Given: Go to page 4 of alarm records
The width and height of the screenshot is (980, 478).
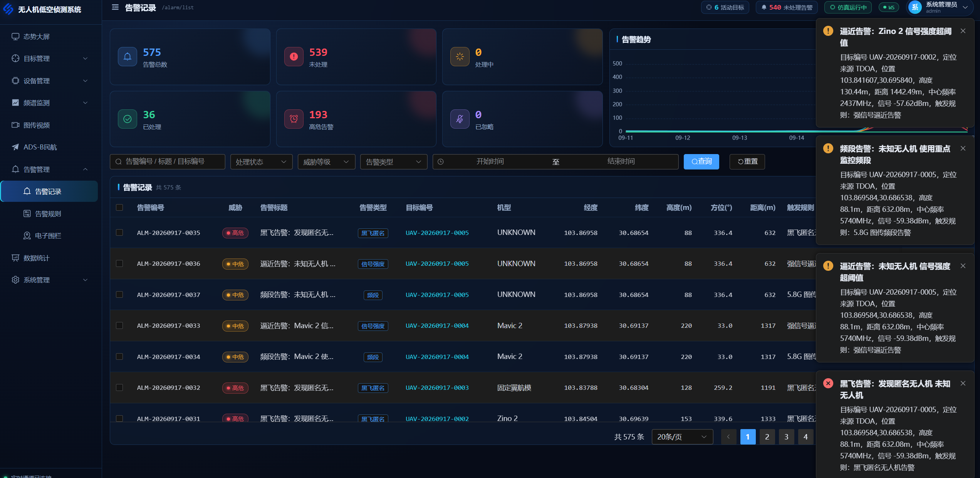Looking at the screenshot, I should 805,437.
